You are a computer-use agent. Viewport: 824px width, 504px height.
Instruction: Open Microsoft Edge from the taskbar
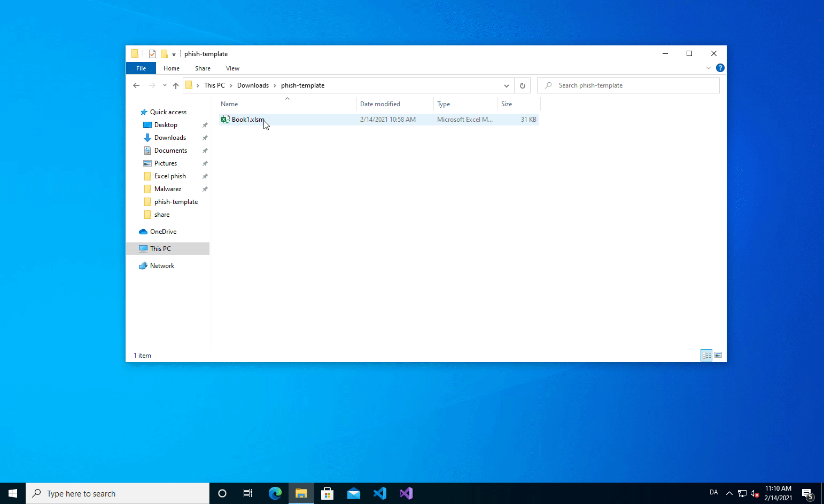click(275, 493)
